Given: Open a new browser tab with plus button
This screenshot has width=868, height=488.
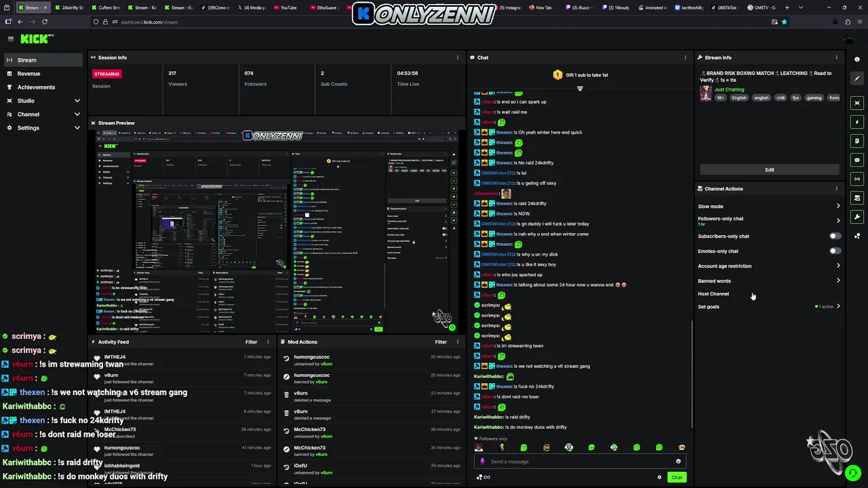Looking at the screenshot, I should [787, 7].
